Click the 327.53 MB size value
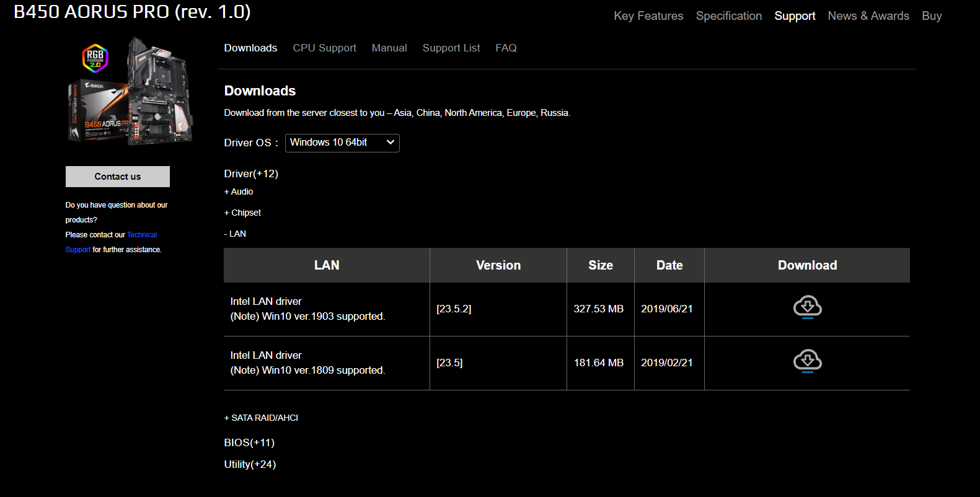The width and height of the screenshot is (980, 497). click(599, 309)
